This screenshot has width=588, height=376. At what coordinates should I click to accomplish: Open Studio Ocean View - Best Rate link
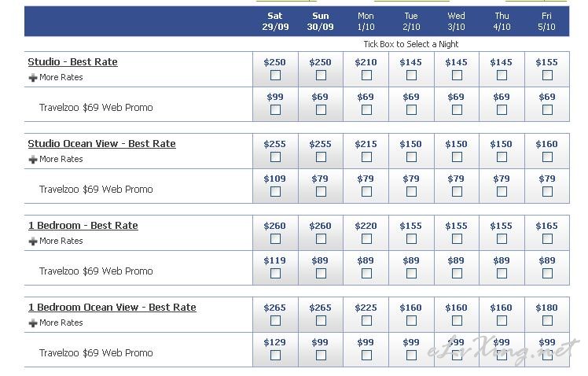click(101, 144)
